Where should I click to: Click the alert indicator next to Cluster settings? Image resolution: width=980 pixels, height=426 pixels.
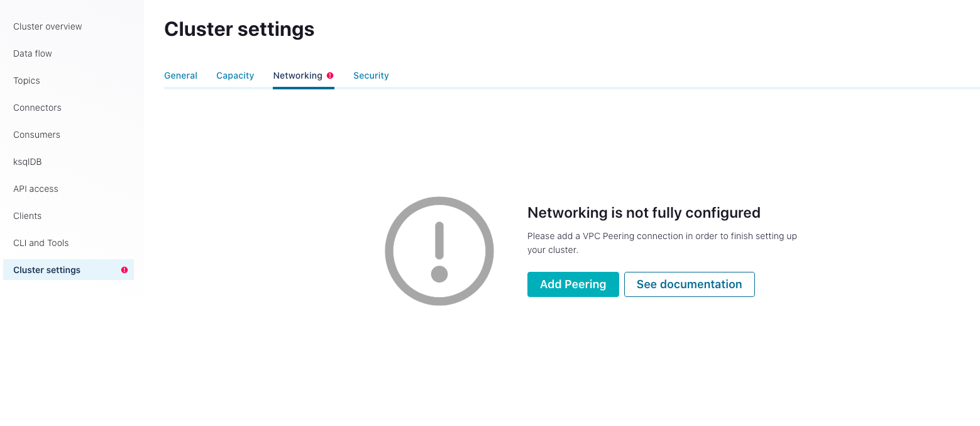tap(124, 269)
